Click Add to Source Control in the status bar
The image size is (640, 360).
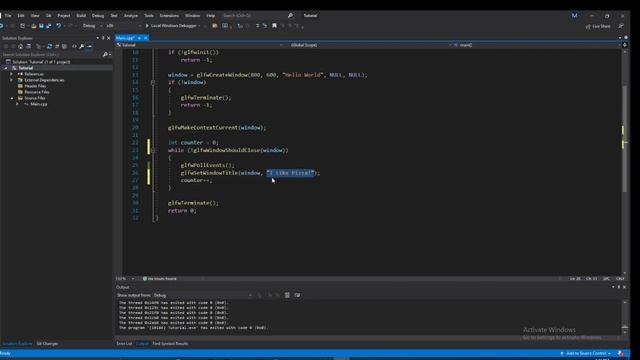[x=586, y=353]
